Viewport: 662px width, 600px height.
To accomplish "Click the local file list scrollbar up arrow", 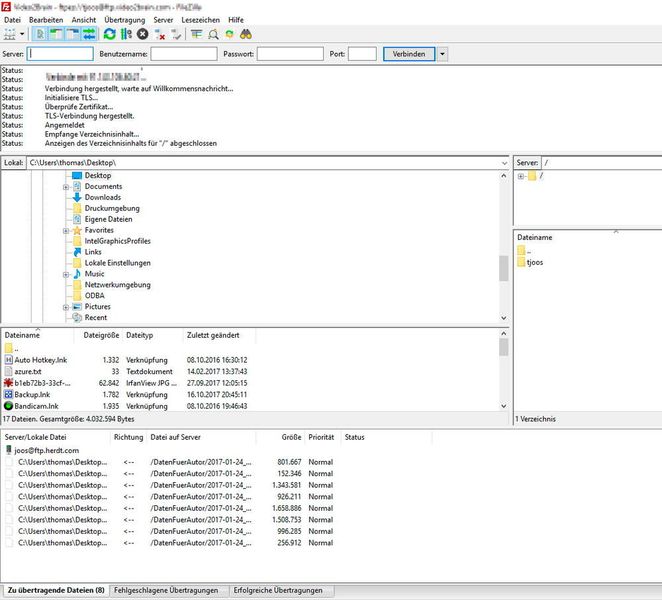I will click(504, 334).
